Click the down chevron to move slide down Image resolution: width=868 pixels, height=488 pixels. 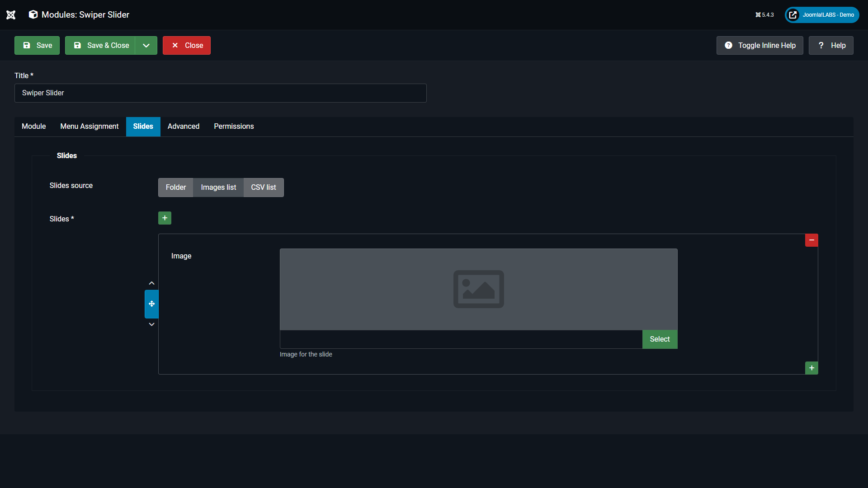151,324
